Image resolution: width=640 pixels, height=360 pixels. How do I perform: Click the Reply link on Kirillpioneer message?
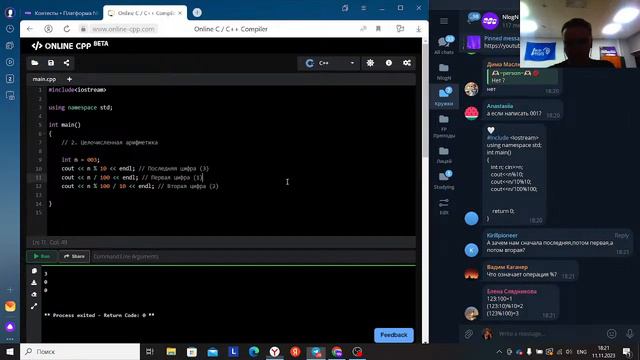pos(622,236)
